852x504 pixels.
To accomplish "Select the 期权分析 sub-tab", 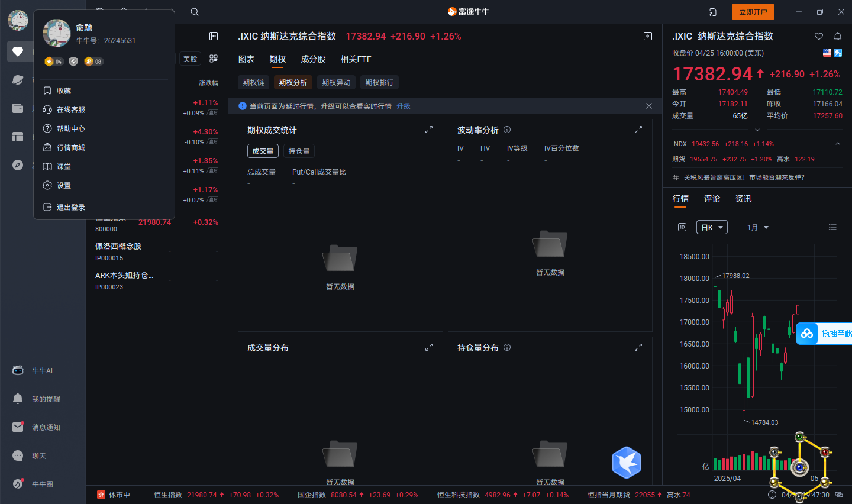I will point(293,82).
